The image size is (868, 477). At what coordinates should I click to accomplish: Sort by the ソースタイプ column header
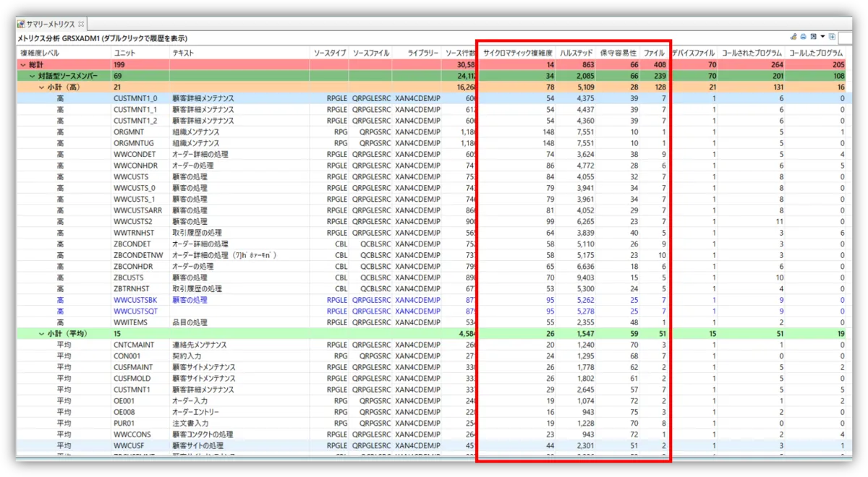(x=329, y=53)
